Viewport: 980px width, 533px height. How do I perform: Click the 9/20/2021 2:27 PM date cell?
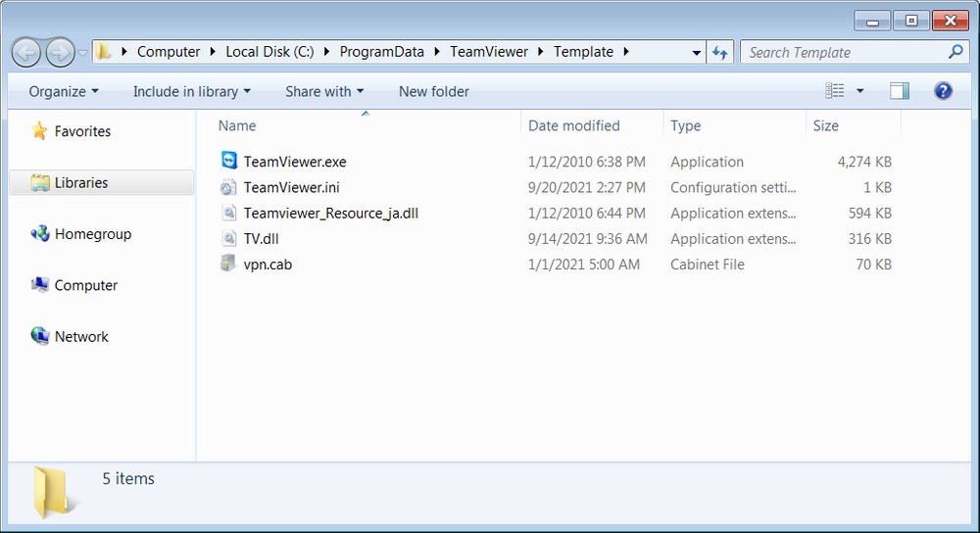coord(586,187)
